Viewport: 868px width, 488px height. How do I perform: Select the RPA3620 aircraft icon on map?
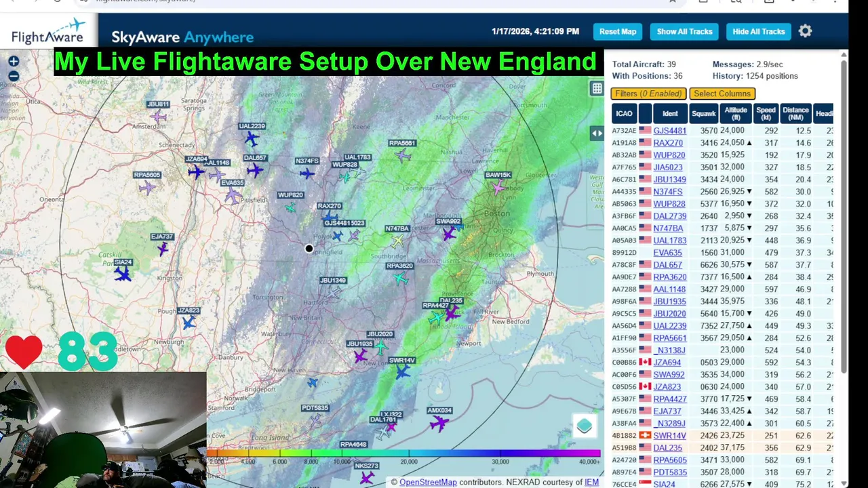click(x=401, y=278)
